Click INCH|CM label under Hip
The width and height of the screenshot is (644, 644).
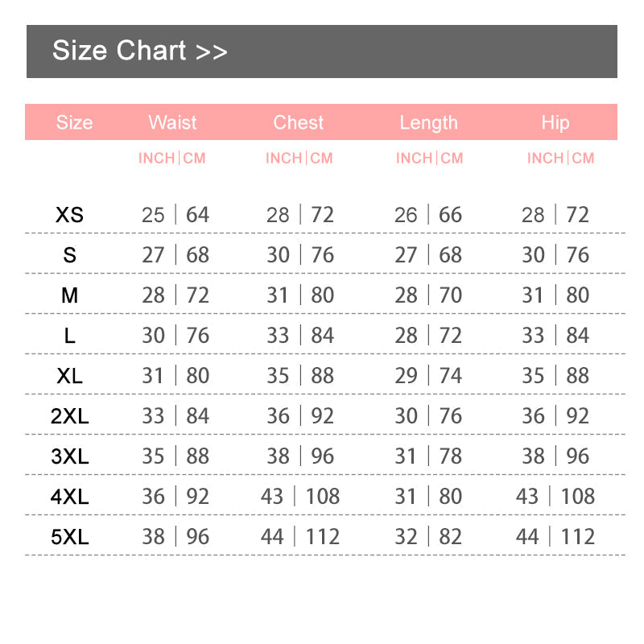click(x=560, y=158)
